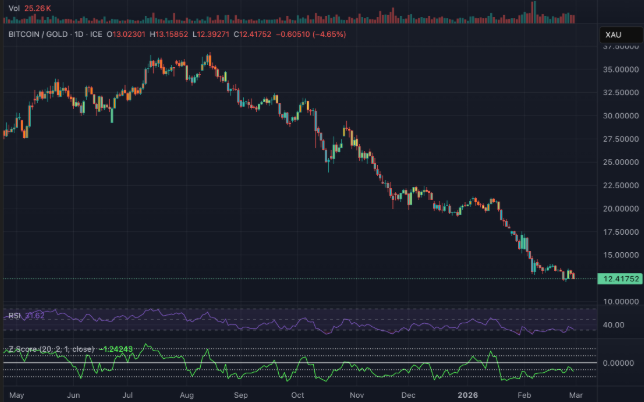Click the 35.00000 price scale label
This screenshot has width=644, height=402.
point(621,69)
